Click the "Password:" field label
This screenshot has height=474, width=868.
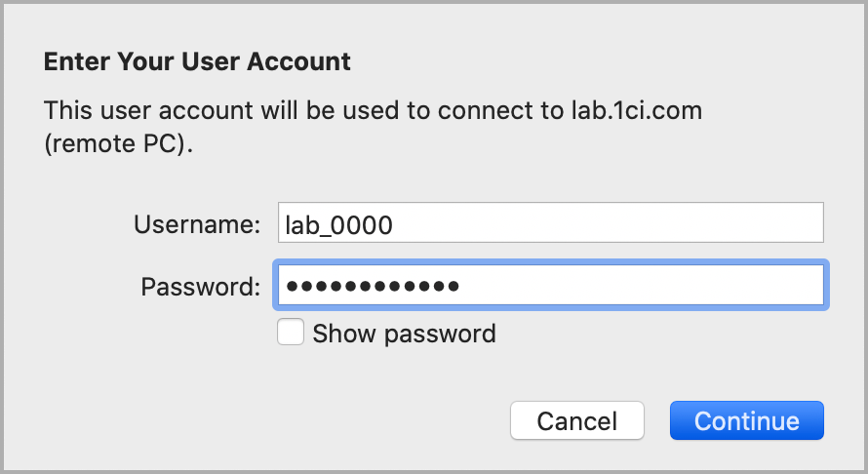coord(200,287)
